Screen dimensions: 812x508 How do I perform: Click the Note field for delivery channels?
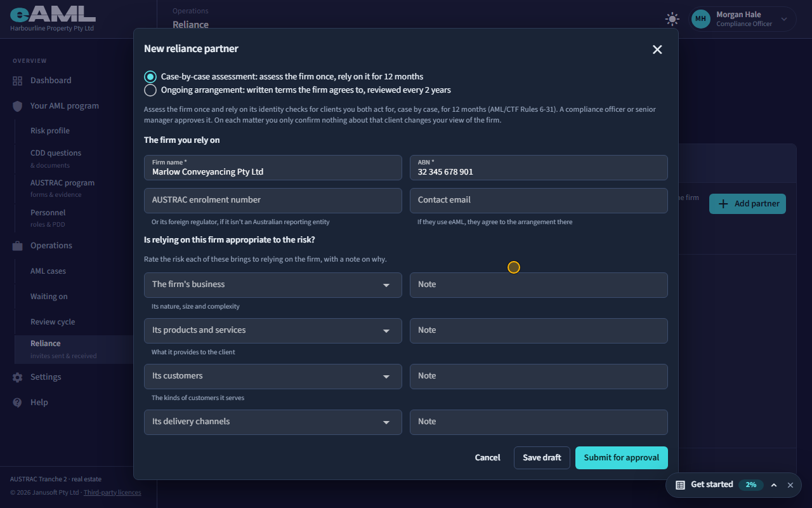pyautogui.click(x=539, y=422)
